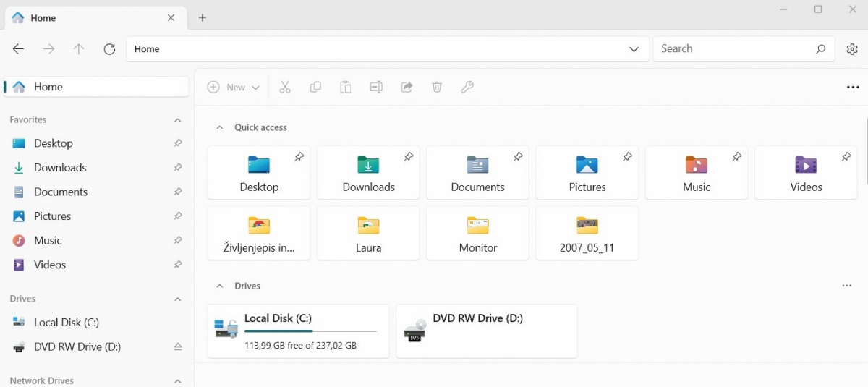Click the Delete trash icon
868x387 pixels.
(437, 88)
